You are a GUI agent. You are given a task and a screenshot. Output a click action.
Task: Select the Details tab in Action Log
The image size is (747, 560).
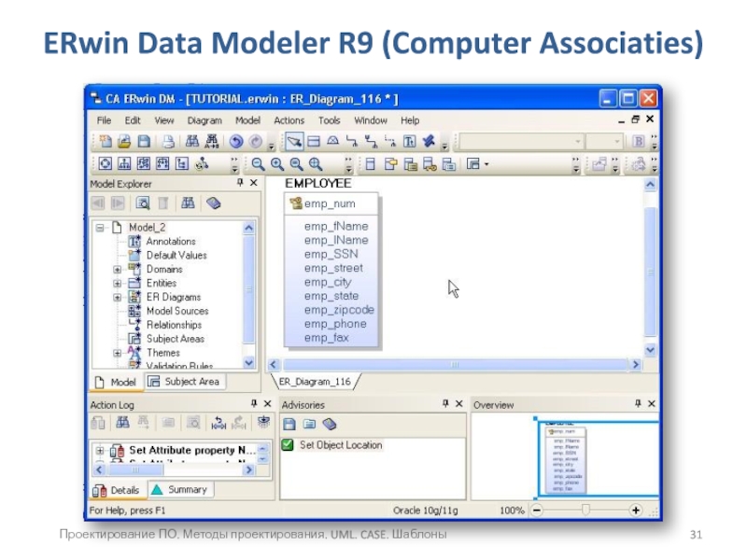pyautogui.click(x=118, y=490)
